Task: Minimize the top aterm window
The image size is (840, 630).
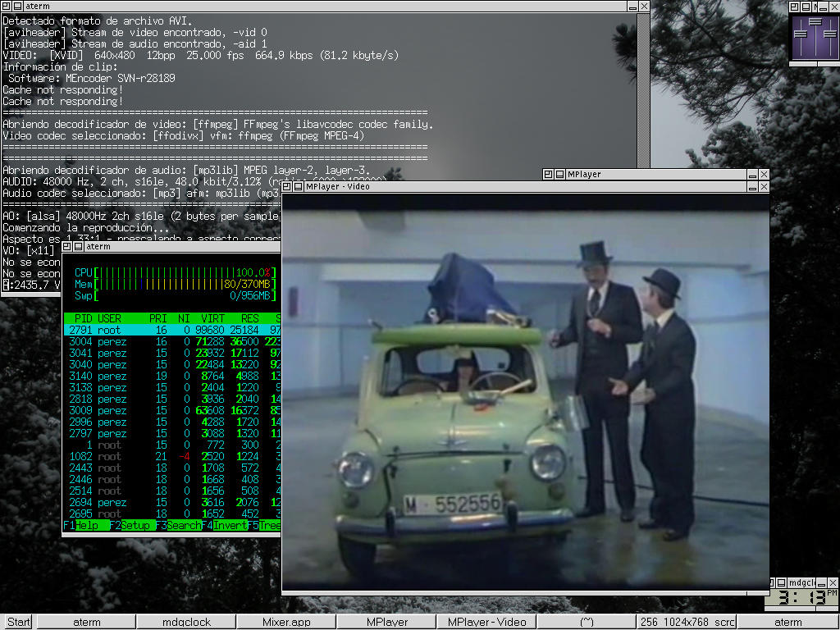Action: (x=632, y=7)
